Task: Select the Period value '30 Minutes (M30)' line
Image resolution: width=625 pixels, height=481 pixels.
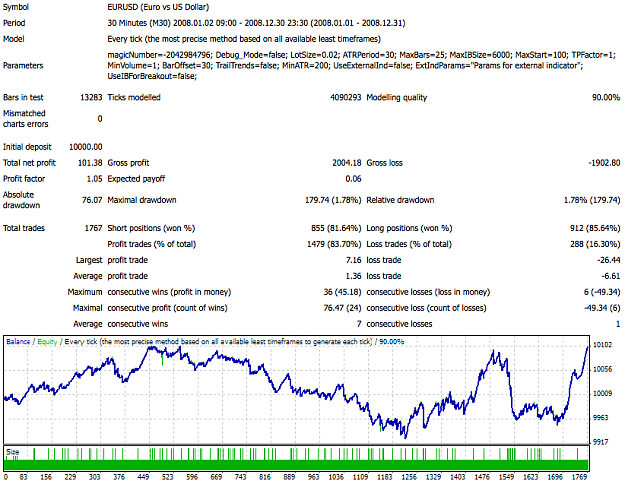Action: 256,23
